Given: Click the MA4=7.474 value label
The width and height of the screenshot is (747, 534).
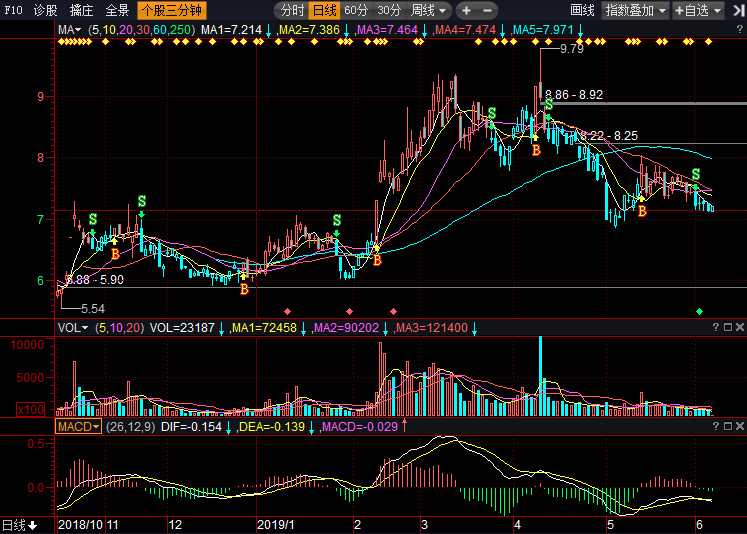Looking at the screenshot, I should point(465,30).
